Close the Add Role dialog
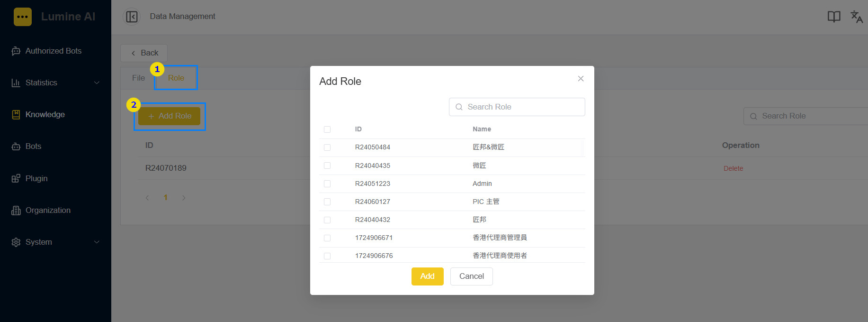The width and height of the screenshot is (868, 322). [581, 79]
